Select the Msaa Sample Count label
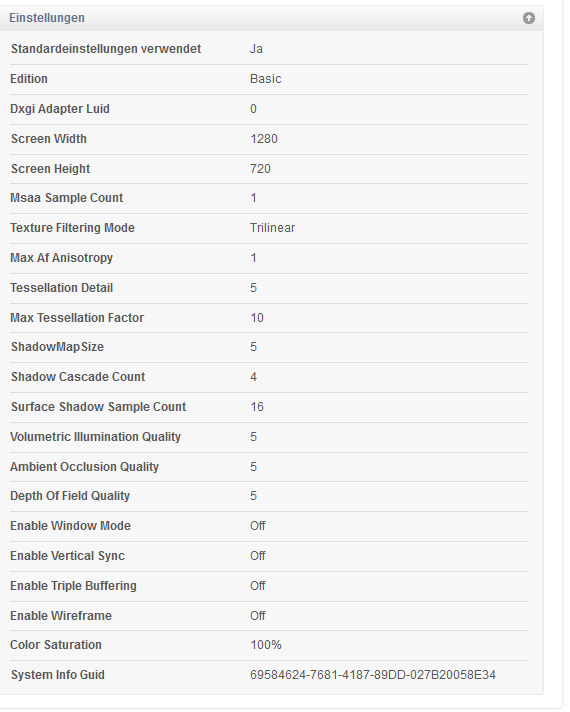Image resolution: width=570 pixels, height=712 pixels. [x=67, y=198]
